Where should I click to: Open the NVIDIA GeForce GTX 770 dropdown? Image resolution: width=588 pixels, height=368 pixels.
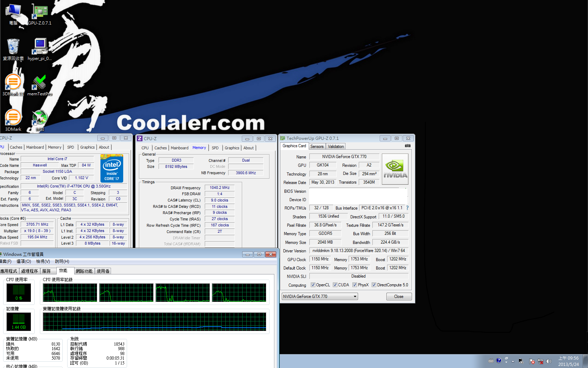click(320, 297)
